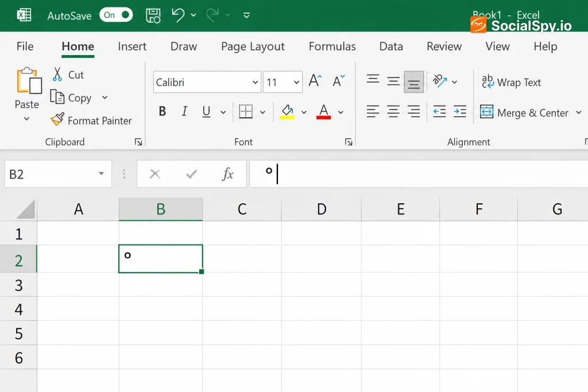
Task: Open the Clipboard pane dialog launcher
Action: [x=138, y=142]
